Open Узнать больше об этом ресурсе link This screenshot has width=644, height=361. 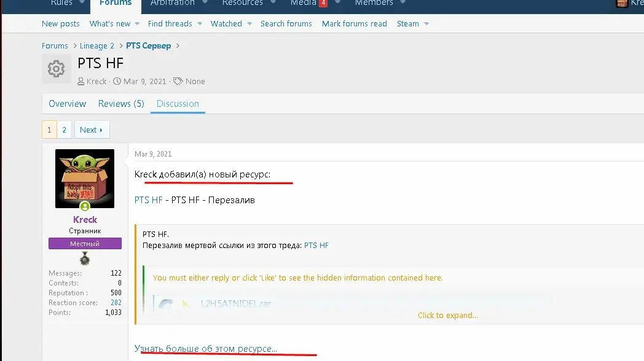[206, 348]
